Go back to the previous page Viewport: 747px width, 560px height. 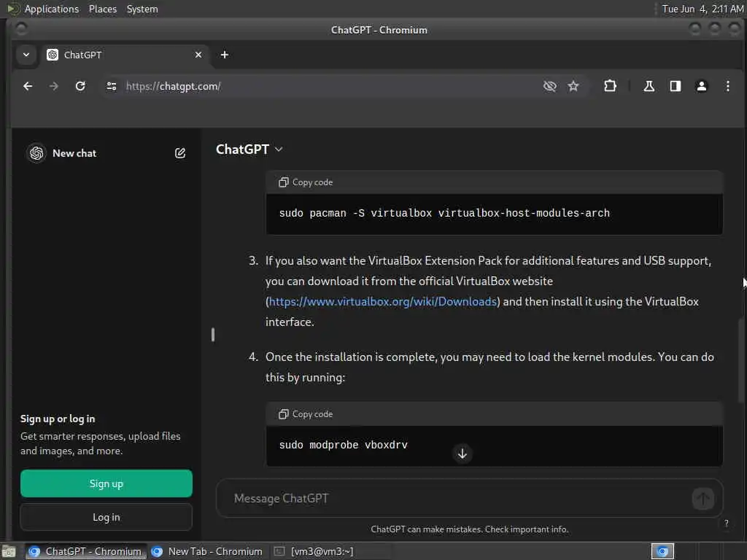pyautogui.click(x=28, y=86)
